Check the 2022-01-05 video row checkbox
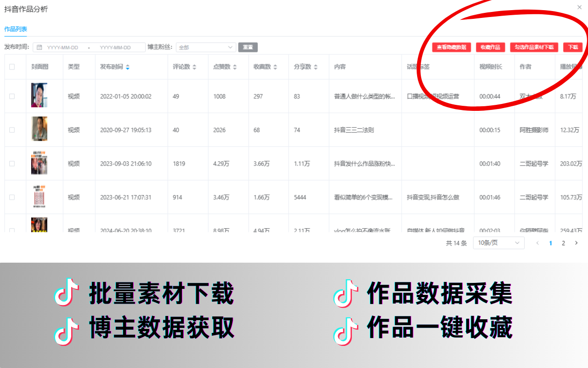 tap(13, 96)
